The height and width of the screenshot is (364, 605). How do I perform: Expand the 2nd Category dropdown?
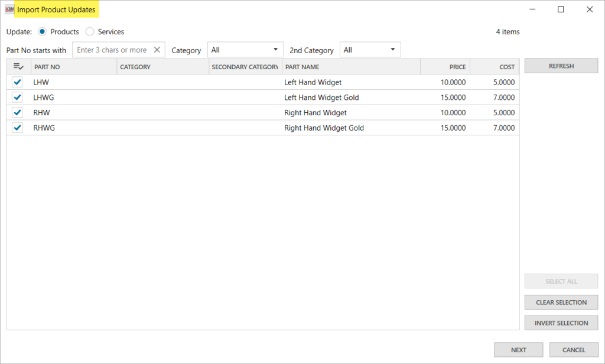(370, 50)
